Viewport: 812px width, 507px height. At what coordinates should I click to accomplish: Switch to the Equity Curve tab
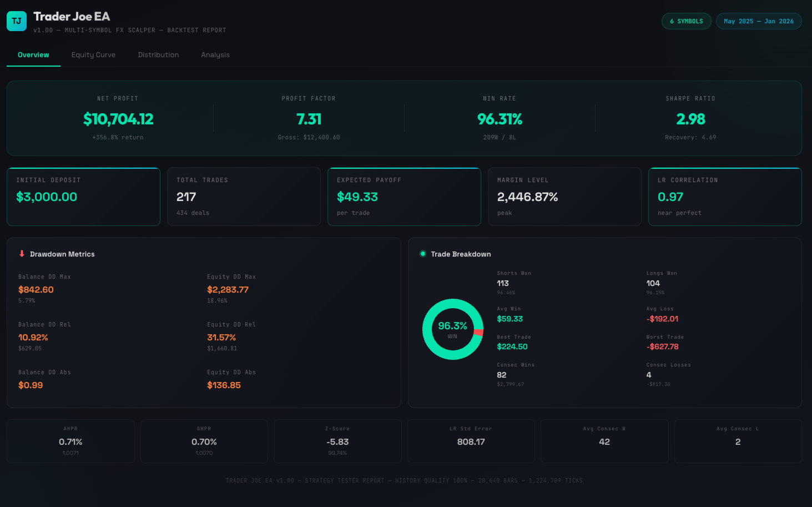pyautogui.click(x=93, y=55)
